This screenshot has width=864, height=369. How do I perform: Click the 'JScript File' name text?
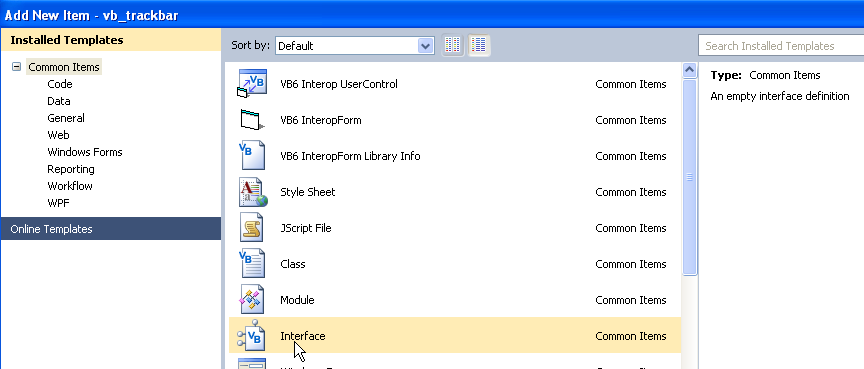click(306, 228)
